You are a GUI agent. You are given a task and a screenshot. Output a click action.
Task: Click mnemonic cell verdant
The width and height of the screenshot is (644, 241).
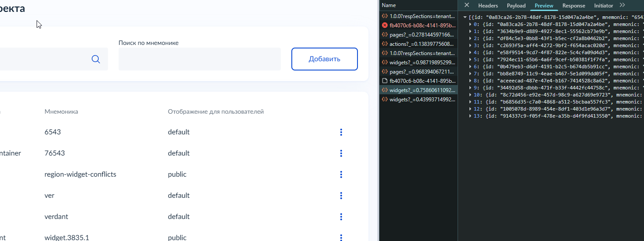56,217
